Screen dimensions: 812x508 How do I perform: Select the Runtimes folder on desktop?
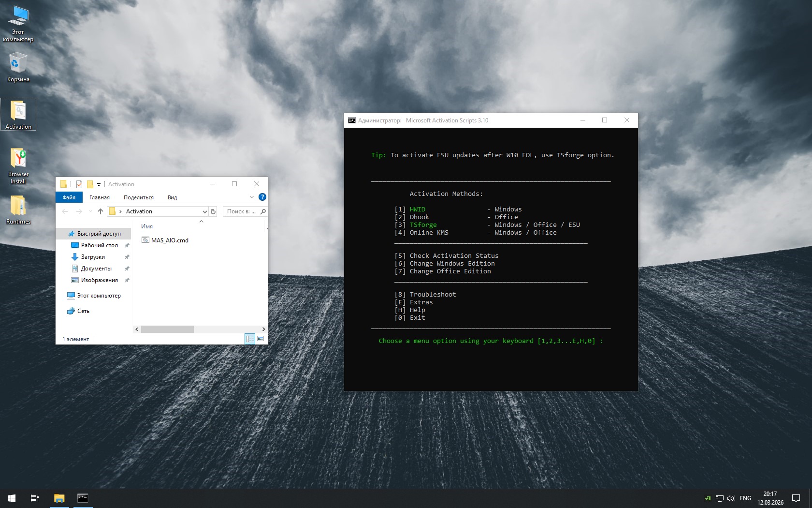coord(18,210)
